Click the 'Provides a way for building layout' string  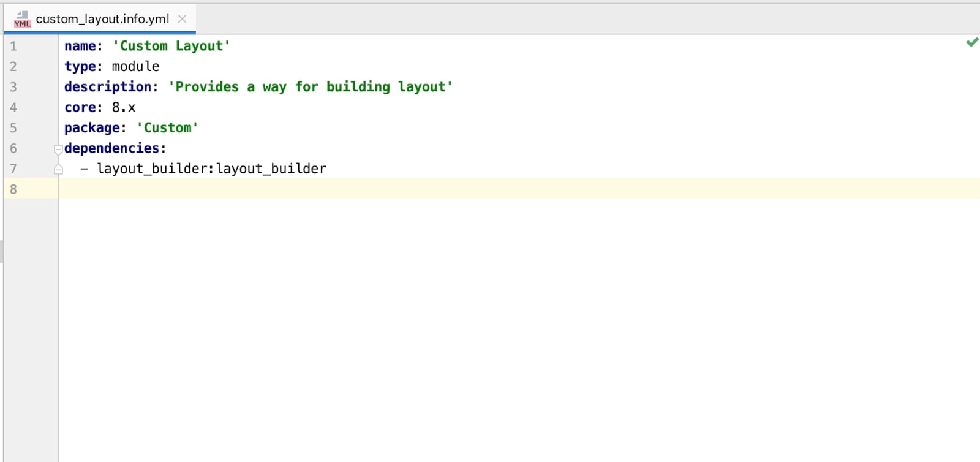311,87
